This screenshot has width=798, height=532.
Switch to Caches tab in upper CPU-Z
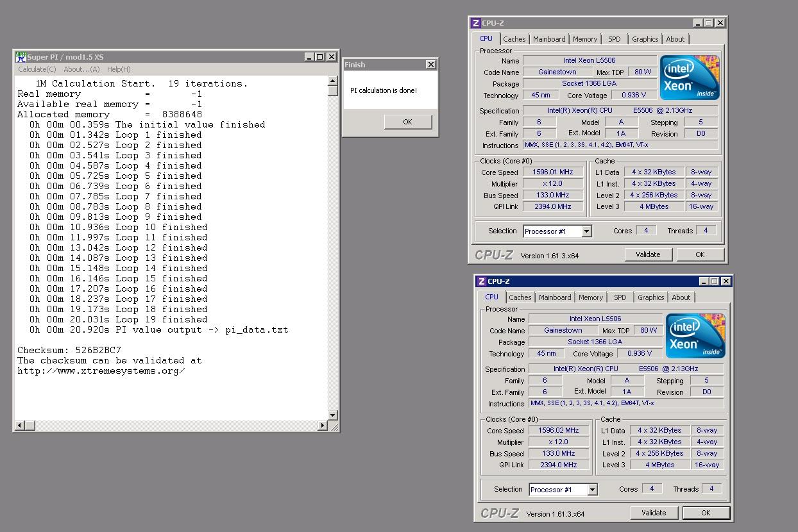click(x=514, y=39)
